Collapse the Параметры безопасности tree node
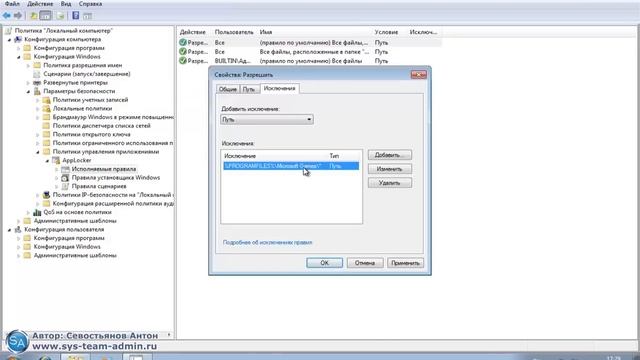This screenshot has height=360, width=640. coord(28,91)
